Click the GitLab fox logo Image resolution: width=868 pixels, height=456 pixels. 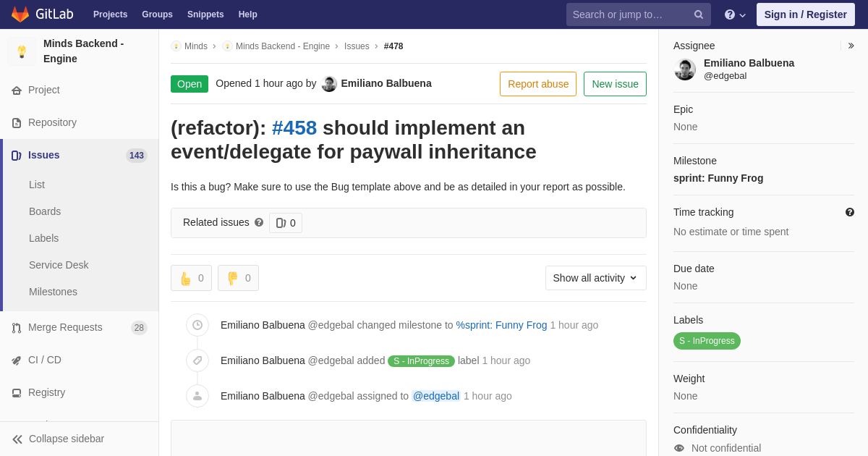[20, 14]
